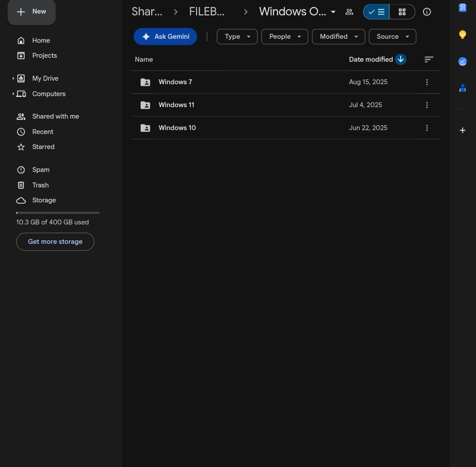Click the New button
Screen dimensions: 476x467
point(32,12)
